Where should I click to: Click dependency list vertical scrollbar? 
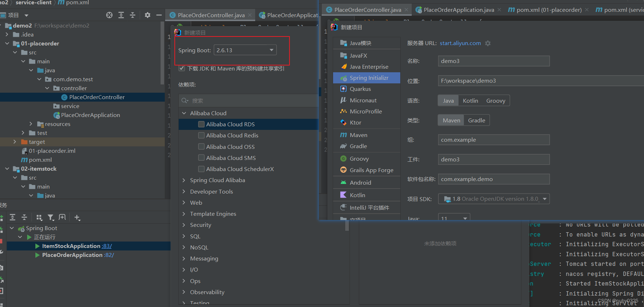(x=347, y=225)
